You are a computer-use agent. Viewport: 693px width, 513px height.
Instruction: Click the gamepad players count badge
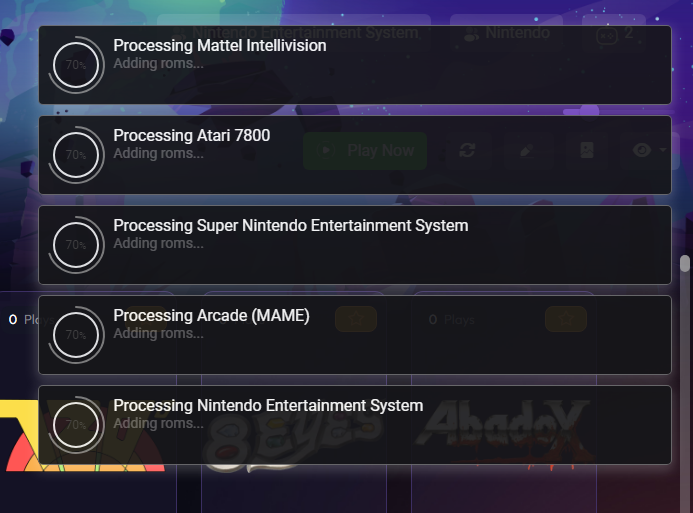point(614,33)
